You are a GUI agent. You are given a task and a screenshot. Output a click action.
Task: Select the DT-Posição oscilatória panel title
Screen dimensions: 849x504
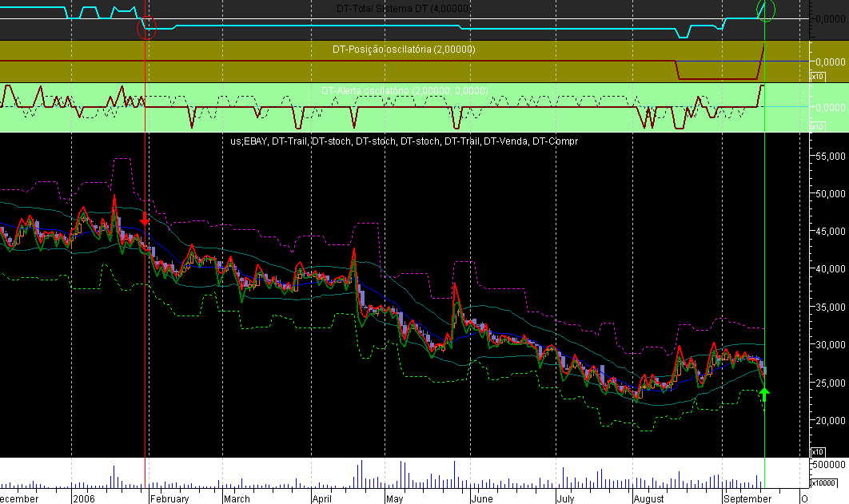(x=404, y=50)
